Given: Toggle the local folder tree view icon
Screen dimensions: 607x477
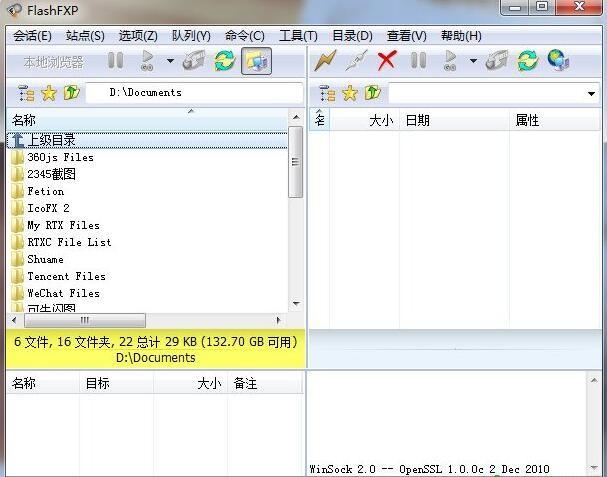Looking at the screenshot, I should tap(26, 93).
